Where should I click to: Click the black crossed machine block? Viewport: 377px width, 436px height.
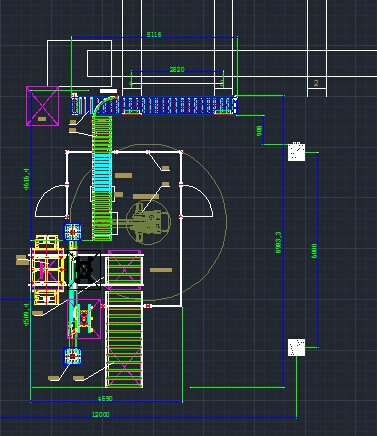click(85, 270)
